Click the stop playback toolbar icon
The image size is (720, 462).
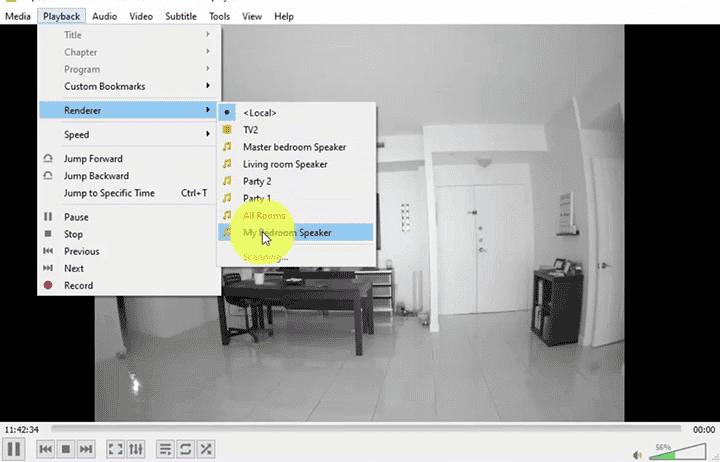tap(66, 450)
